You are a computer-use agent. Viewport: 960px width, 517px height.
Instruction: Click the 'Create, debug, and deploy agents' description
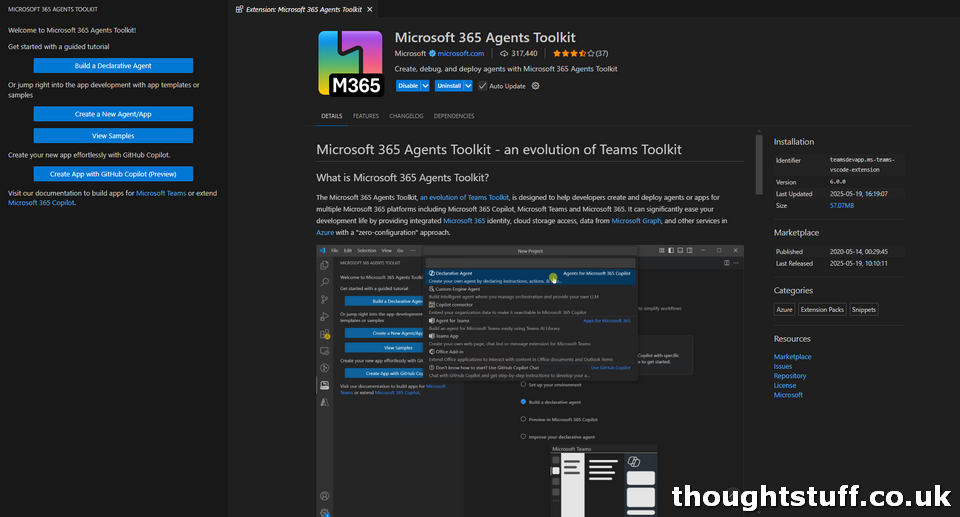(506, 69)
